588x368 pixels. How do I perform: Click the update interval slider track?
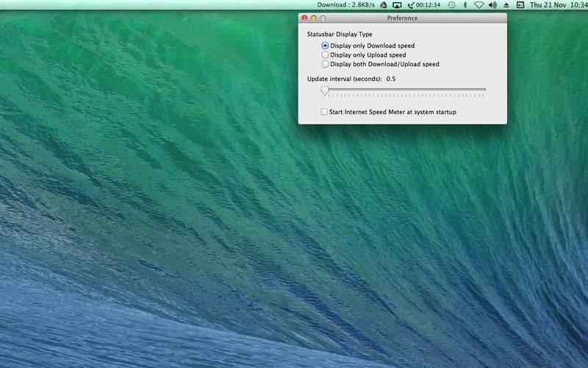[405, 89]
